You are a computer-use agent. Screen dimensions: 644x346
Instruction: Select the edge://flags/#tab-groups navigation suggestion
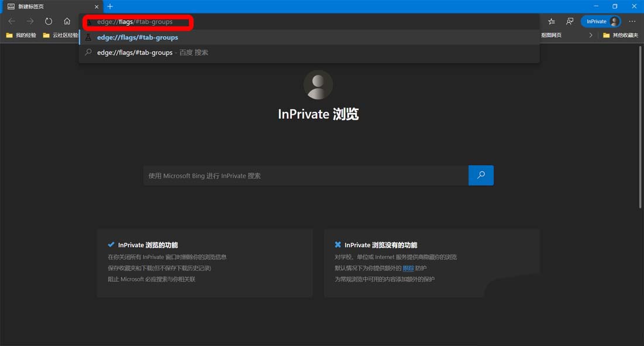tap(137, 37)
